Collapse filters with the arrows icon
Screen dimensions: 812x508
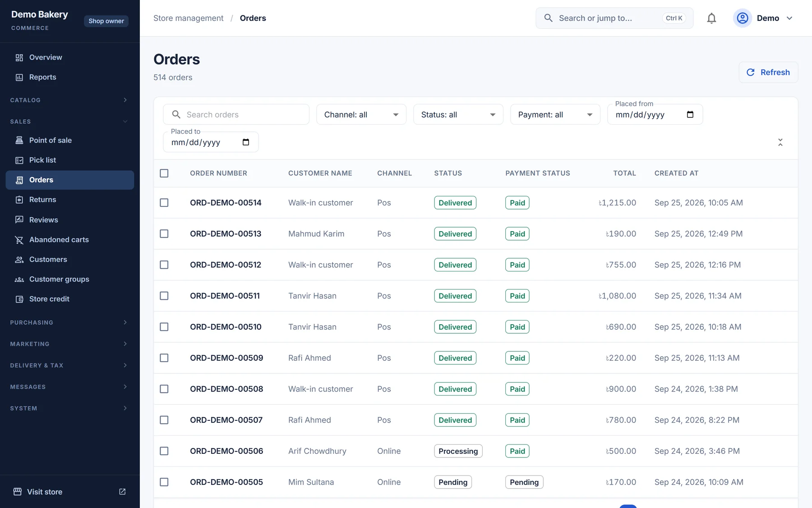(x=780, y=142)
